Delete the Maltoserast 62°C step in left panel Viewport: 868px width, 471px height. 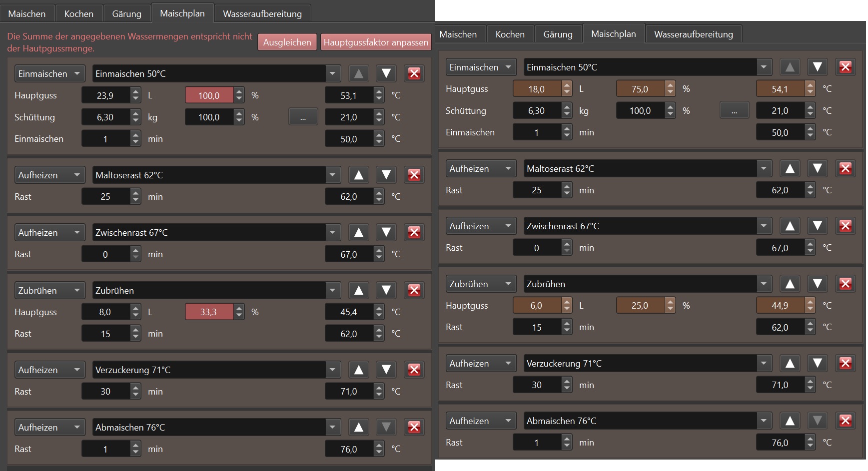click(x=414, y=175)
